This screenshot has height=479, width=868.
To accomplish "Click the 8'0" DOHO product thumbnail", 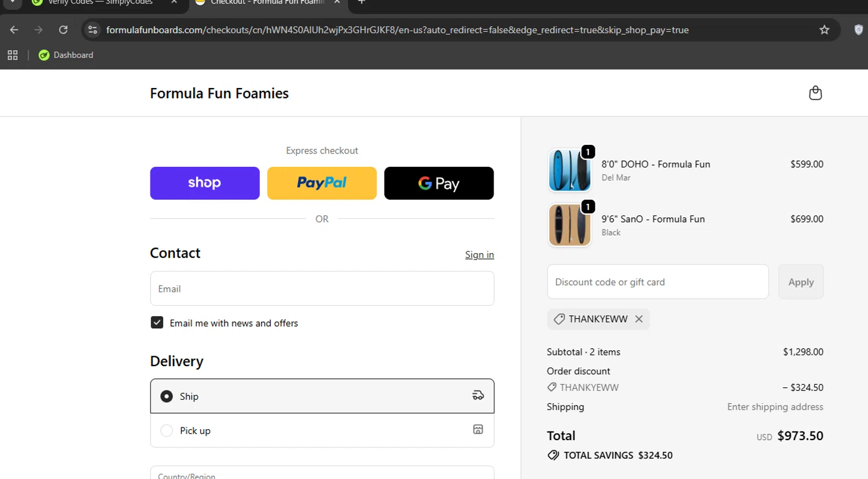I will tap(569, 170).
